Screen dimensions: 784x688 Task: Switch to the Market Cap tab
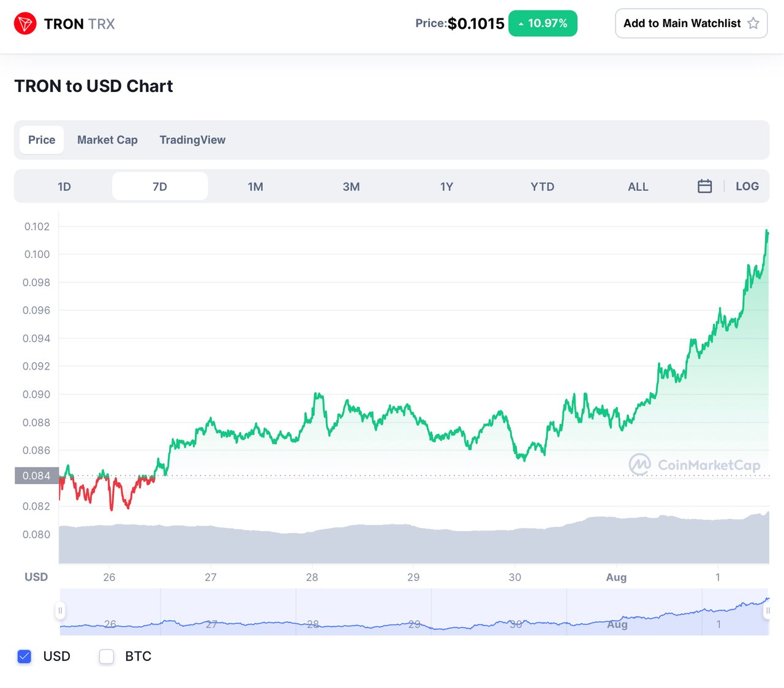(107, 140)
